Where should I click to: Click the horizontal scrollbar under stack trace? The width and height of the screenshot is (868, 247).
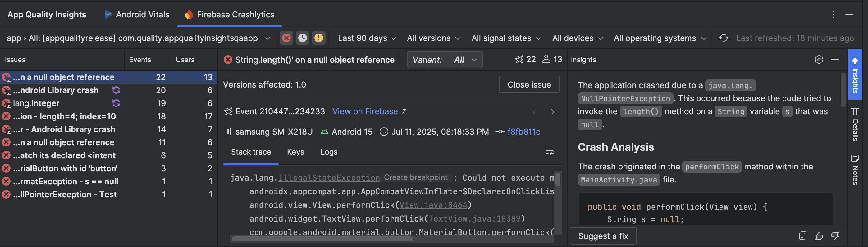(x=322, y=239)
